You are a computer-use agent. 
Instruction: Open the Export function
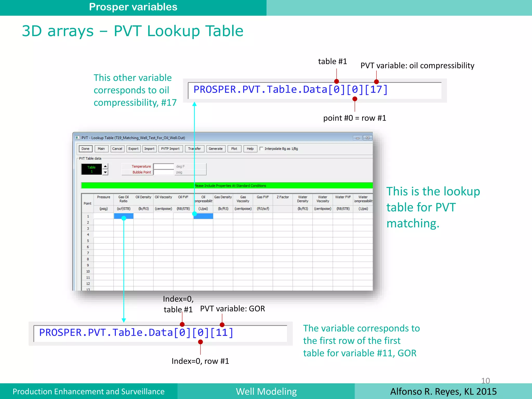tap(133, 149)
